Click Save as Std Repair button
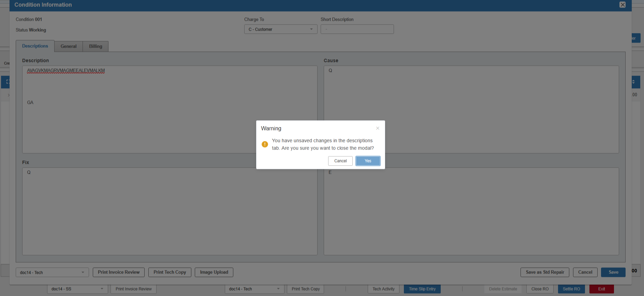Screen dimensions: 644x296 [x=544, y=272]
